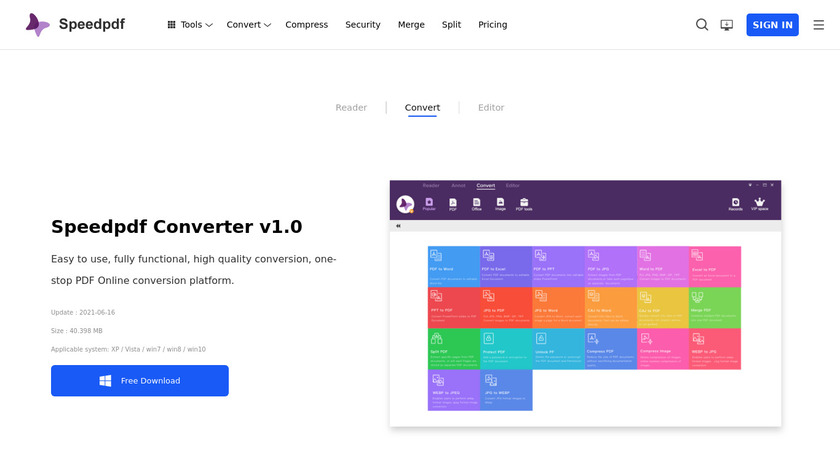Click the Unlock PDF tile in preview
The height and width of the screenshot is (472, 840).
(558, 349)
